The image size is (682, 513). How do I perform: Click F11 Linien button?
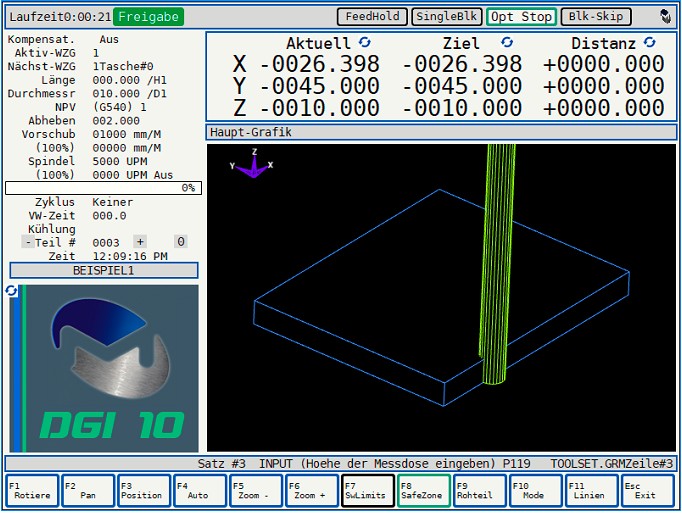pos(592,491)
